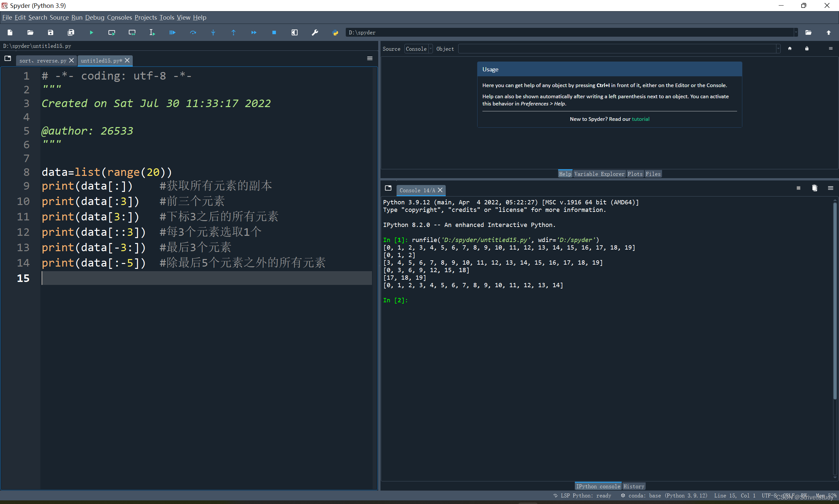Step into the current function
839x504 pixels.
tap(213, 32)
